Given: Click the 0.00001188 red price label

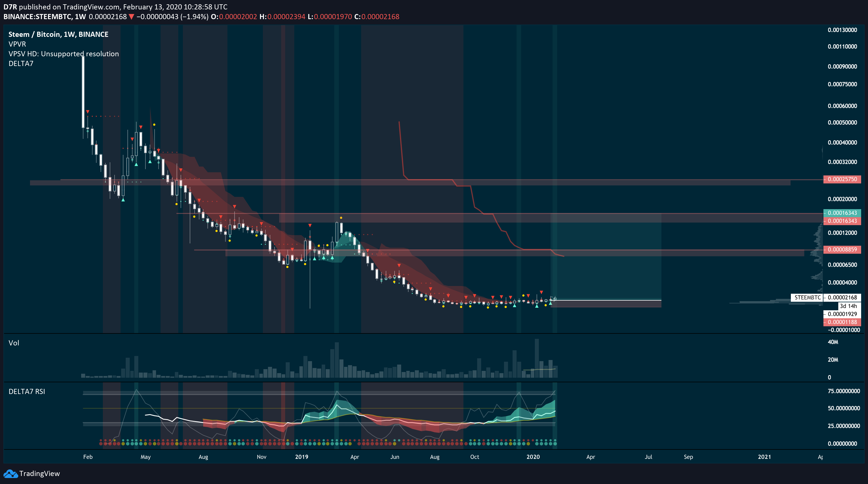Looking at the screenshot, I should click(x=842, y=322).
